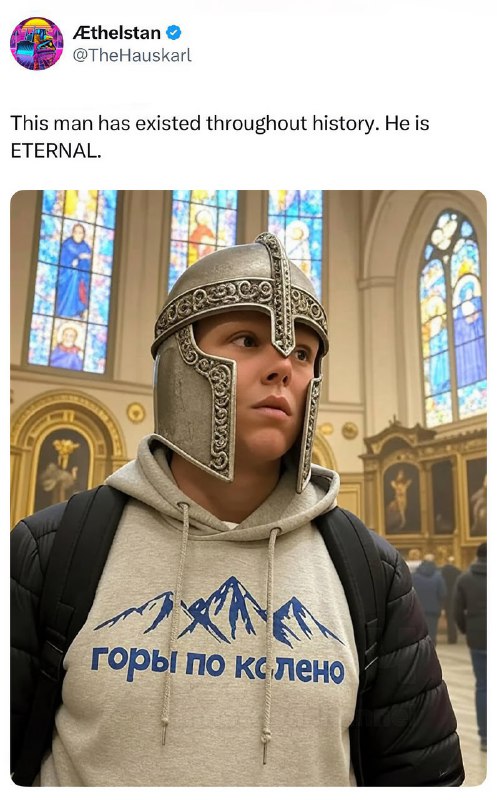Click the 'горы по колено' hoodie text
This screenshot has width=497, height=800.
(218, 665)
